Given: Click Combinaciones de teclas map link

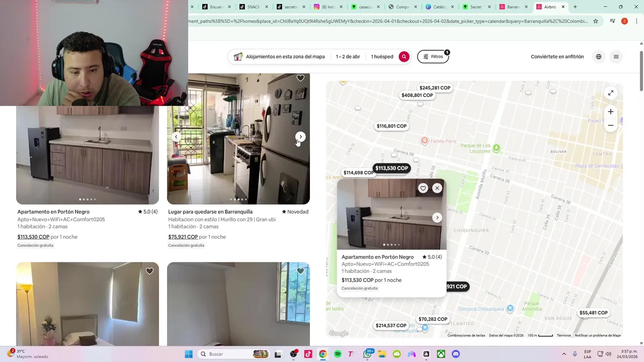Looking at the screenshot, I should [x=466, y=335].
